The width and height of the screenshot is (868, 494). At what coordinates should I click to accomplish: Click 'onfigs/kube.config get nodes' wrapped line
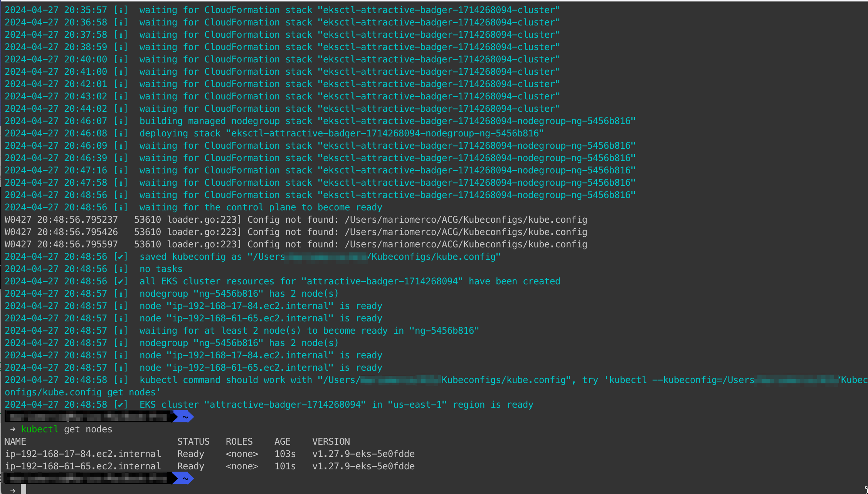(82, 392)
